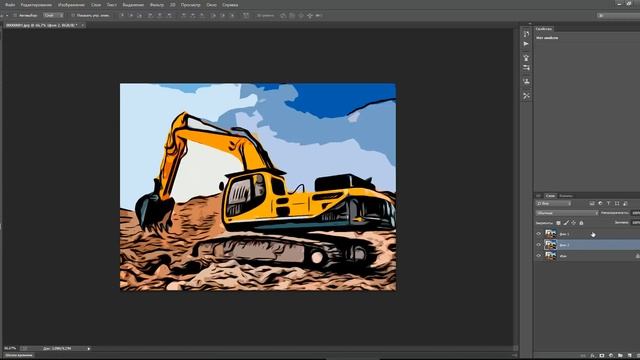Select the Свойства panel tab
Image resolution: width=640 pixels, height=360 pixels.
pos(544,29)
